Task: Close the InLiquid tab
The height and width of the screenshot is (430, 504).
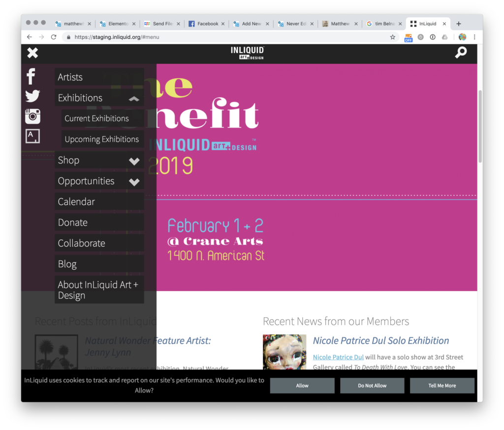Action: pyautogui.click(x=444, y=24)
